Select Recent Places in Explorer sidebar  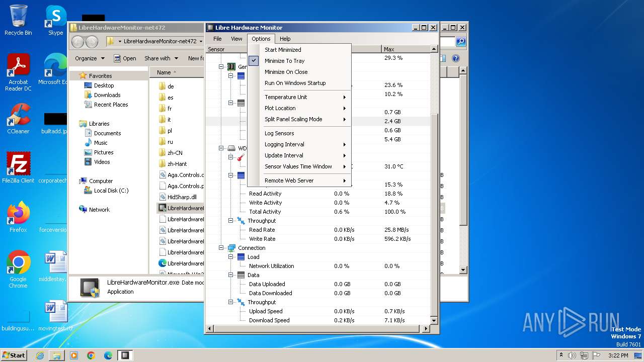click(111, 105)
